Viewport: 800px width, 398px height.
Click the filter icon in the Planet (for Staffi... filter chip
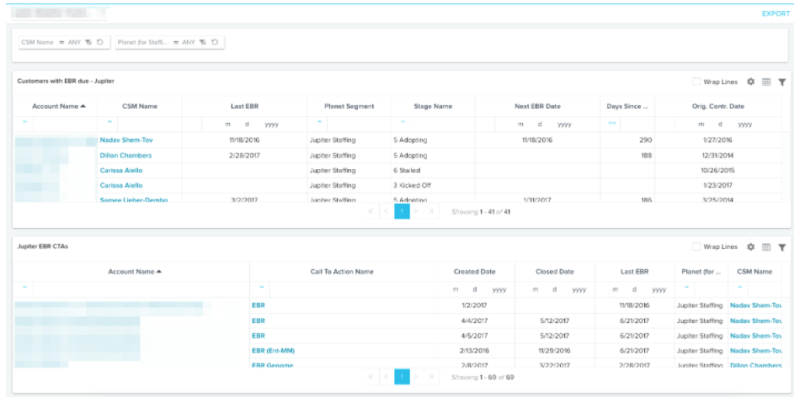click(x=203, y=42)
